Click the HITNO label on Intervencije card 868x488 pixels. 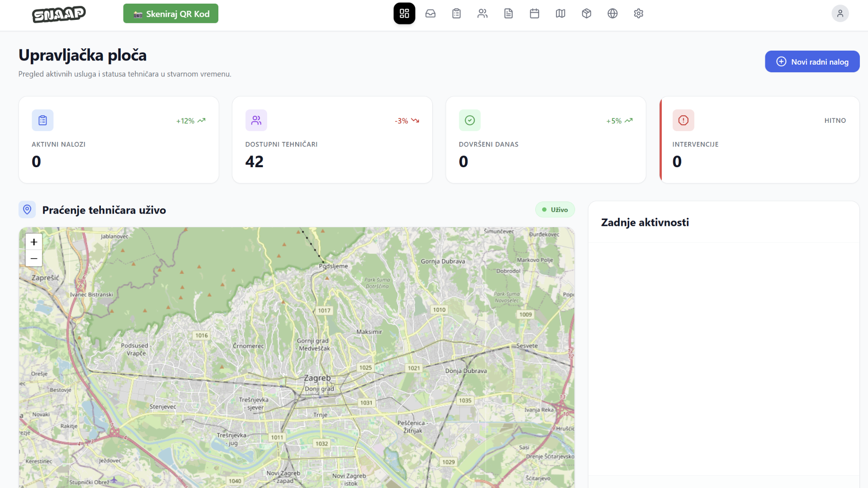coord(835,120)
